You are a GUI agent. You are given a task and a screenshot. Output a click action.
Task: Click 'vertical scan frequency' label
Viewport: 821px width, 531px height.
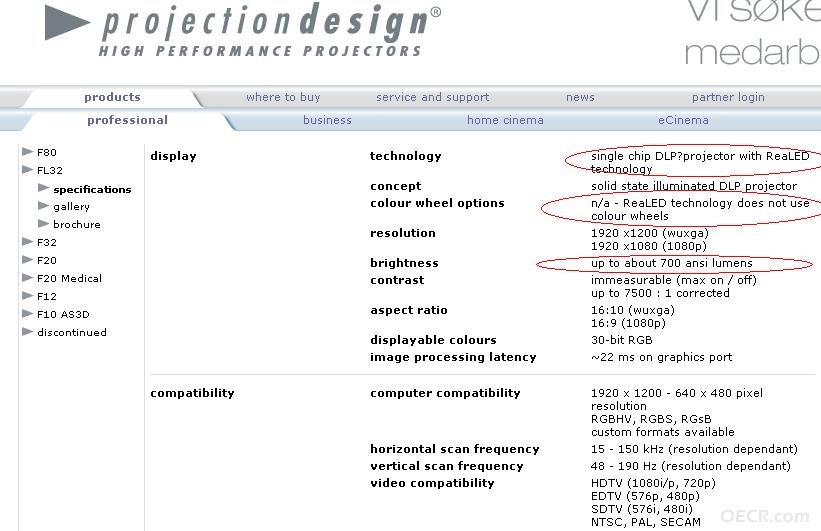point(447,466)
